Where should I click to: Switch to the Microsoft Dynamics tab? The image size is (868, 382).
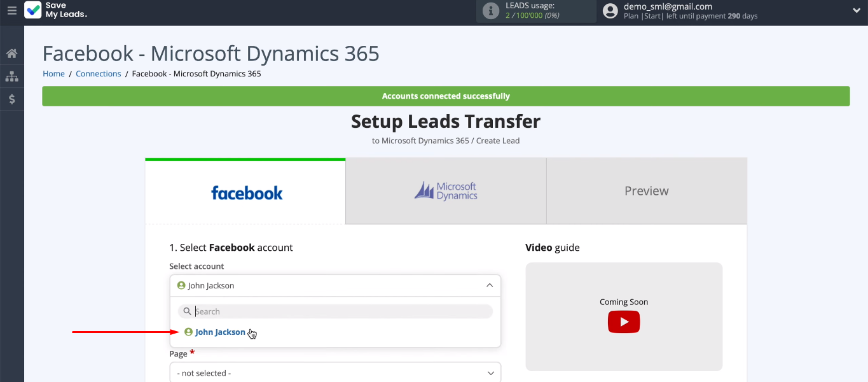click(446, 191)
